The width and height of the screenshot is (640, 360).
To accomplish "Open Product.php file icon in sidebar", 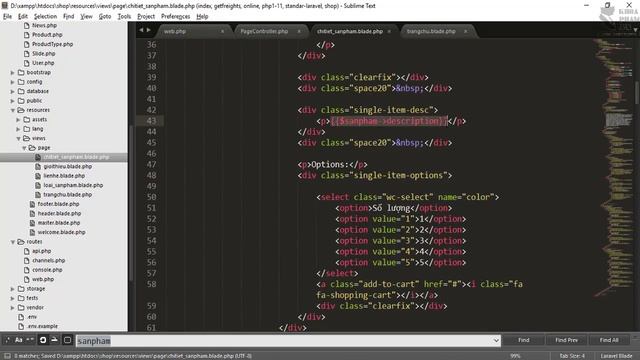I will pyautogui.click(x=27, y=35).
